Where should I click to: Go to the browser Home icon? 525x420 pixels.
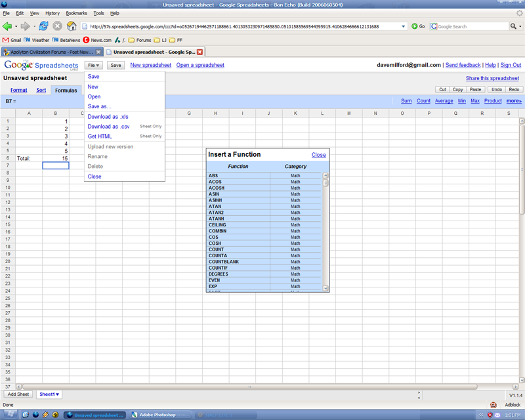[72, 26]
